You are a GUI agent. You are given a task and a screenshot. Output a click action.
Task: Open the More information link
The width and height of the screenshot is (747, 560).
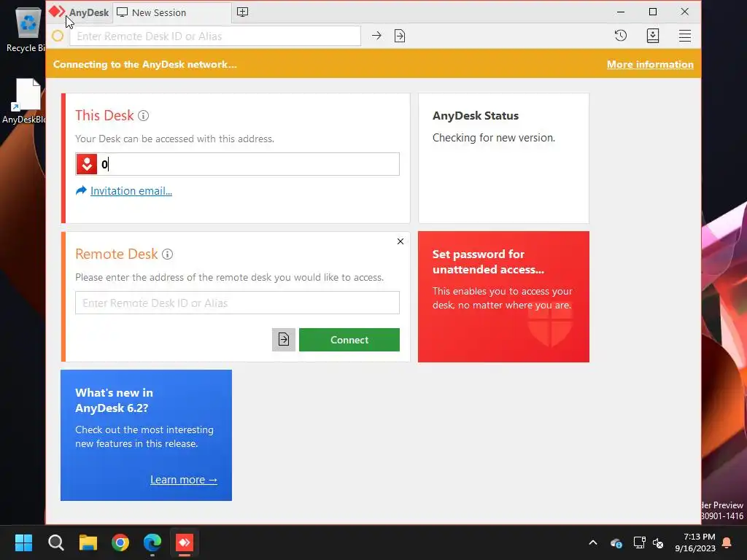650,64
